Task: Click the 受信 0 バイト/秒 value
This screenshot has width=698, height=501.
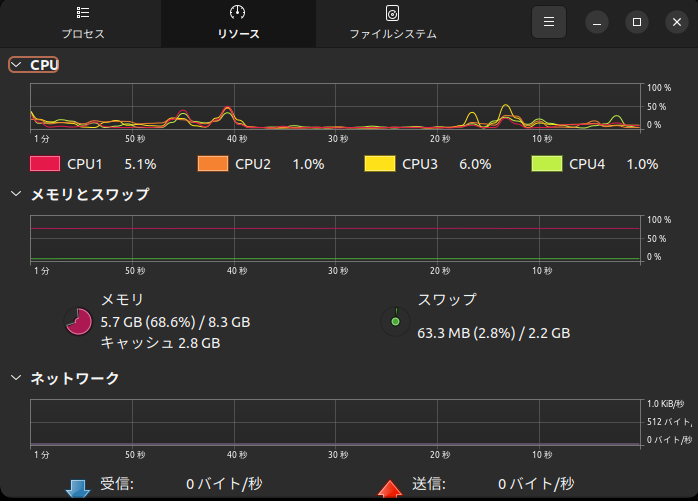Action: point(224,484)
